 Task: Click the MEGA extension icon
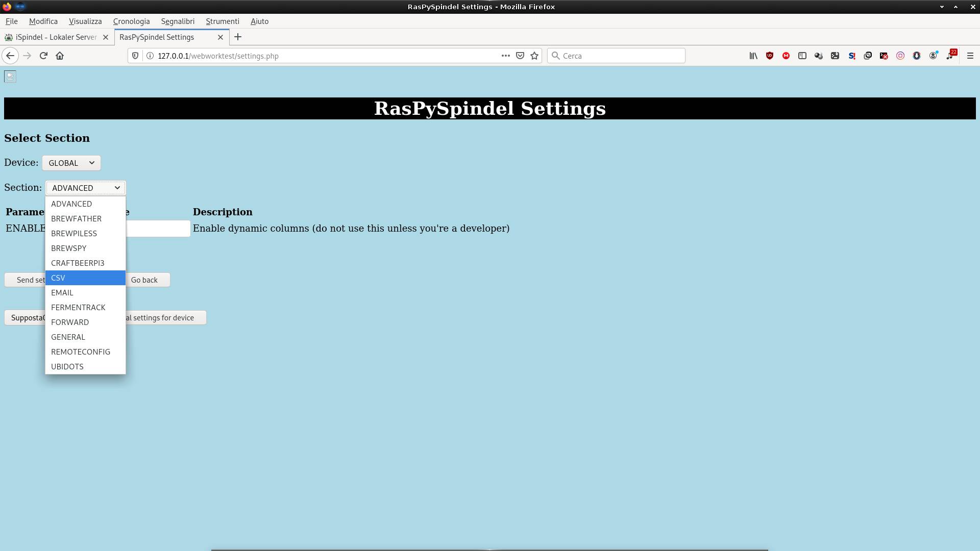click(x=786, y=56)
